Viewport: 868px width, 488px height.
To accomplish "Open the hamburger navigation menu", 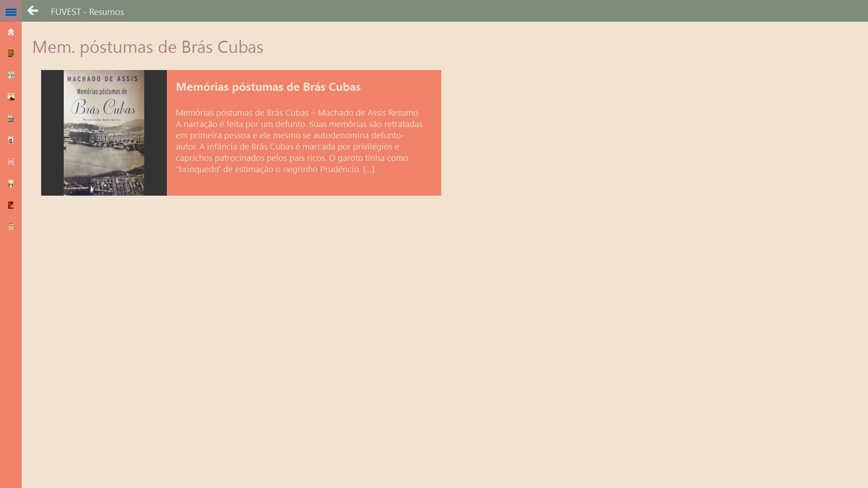I will 11,12.
